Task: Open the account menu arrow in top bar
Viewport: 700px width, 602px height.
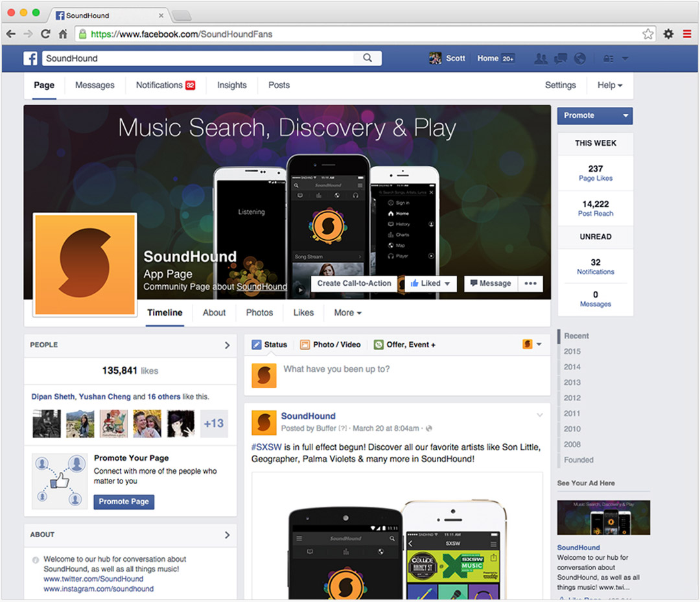Action: point(625,58)
